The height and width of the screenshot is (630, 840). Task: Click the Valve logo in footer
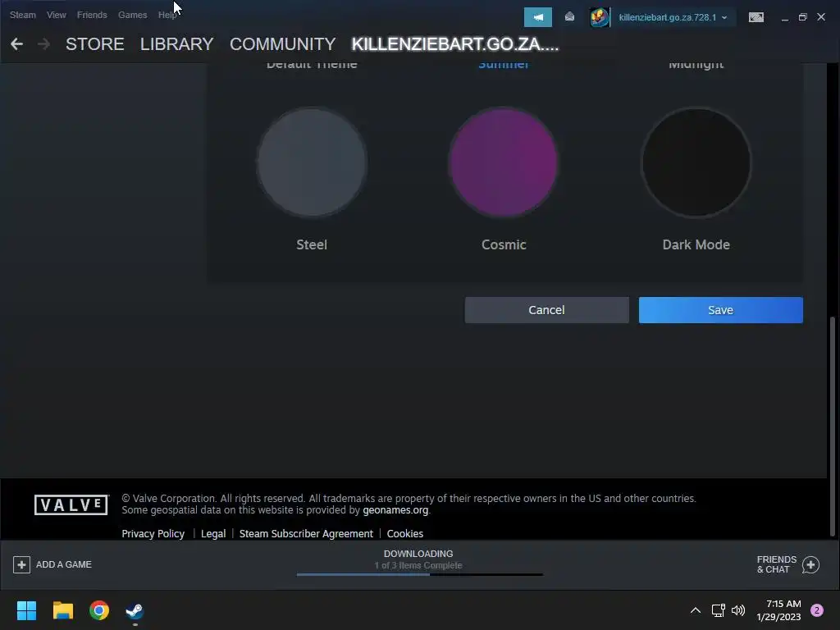click(71, 504)
